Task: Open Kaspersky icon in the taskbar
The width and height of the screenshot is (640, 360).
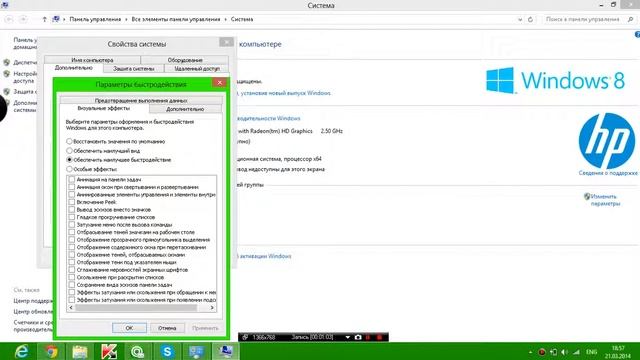Action: pos(109,351)
